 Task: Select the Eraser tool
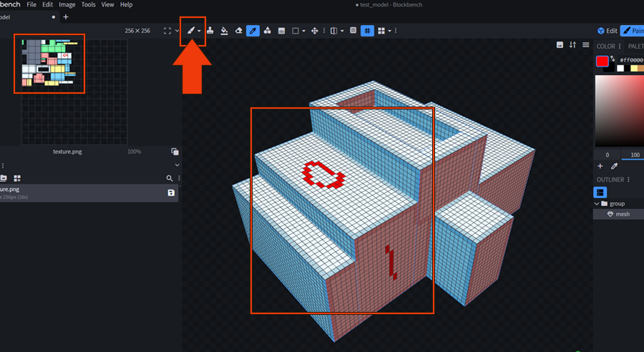coord(239,31)
